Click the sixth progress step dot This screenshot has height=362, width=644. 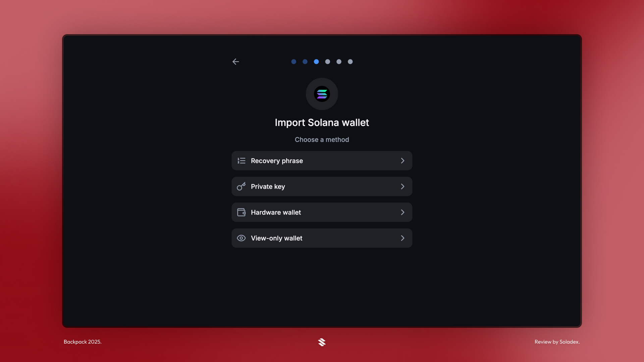350,62
